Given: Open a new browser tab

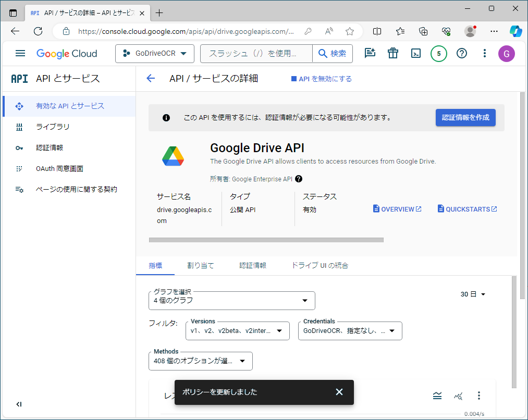Looking at the screenshot, I should coord(159,13).
